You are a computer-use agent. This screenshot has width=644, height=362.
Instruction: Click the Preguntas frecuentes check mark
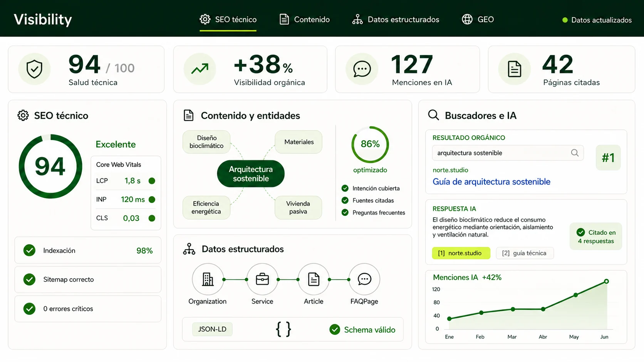tap(345, 212)
